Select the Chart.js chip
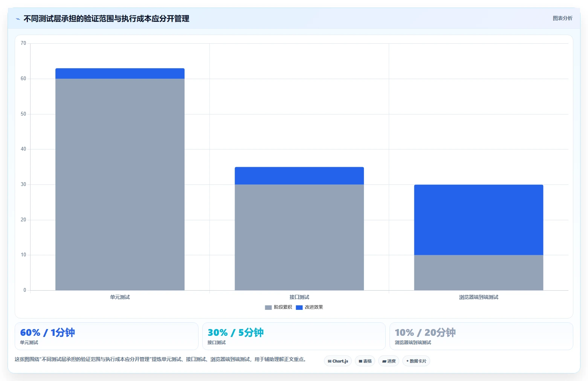 tap(338, 361)
